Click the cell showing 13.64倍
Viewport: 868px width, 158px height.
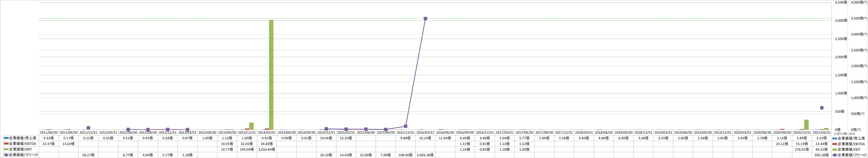pyautogui.click(x=69, y=144)
